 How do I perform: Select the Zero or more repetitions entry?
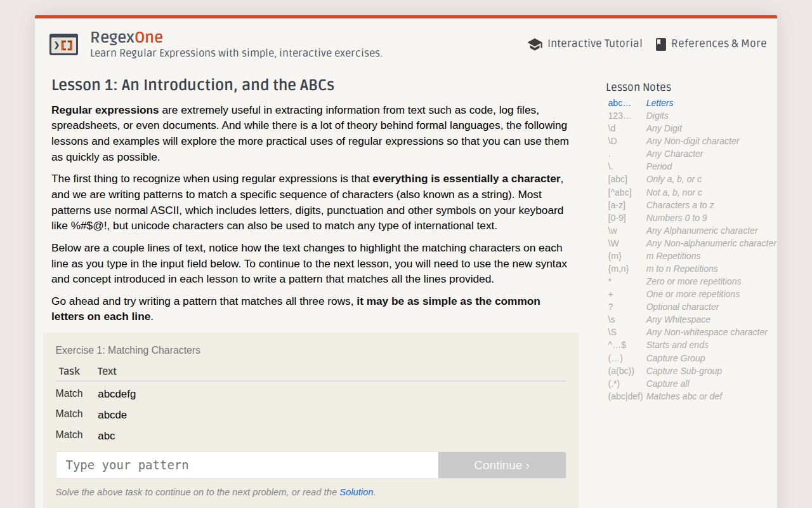pyautogui.click(x=693, y=281)
